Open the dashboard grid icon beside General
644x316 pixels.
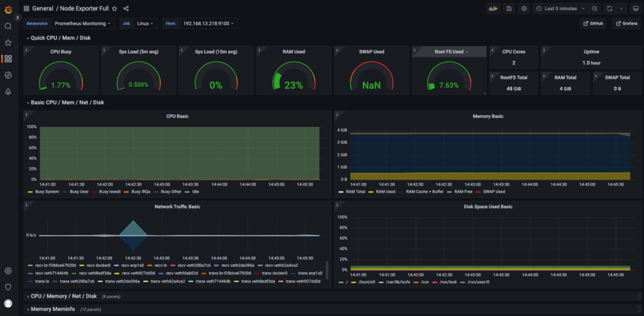click(x=26, y=8)
